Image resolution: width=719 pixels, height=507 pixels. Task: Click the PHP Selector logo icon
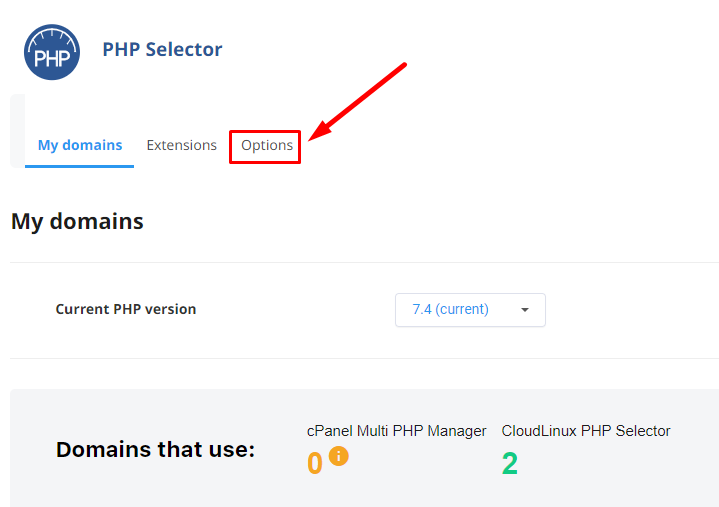pyautogui.click(x=52, y=52)
